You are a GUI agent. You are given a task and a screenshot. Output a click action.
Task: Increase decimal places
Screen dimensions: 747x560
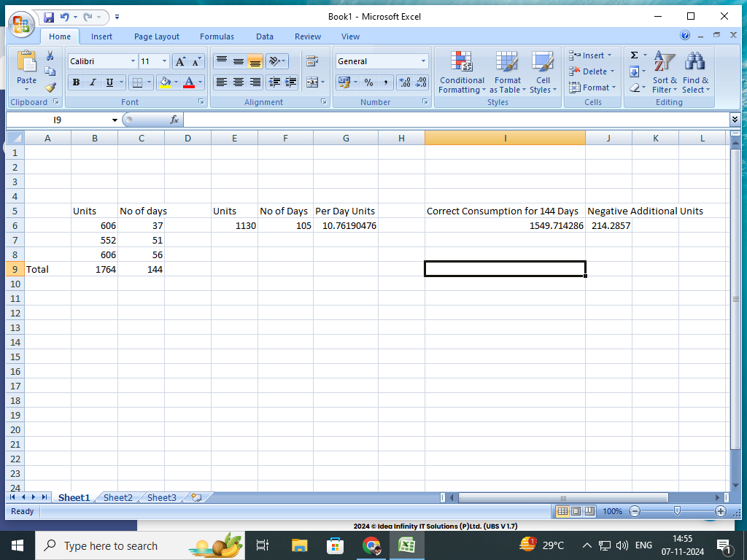click(x=404, y=82)
